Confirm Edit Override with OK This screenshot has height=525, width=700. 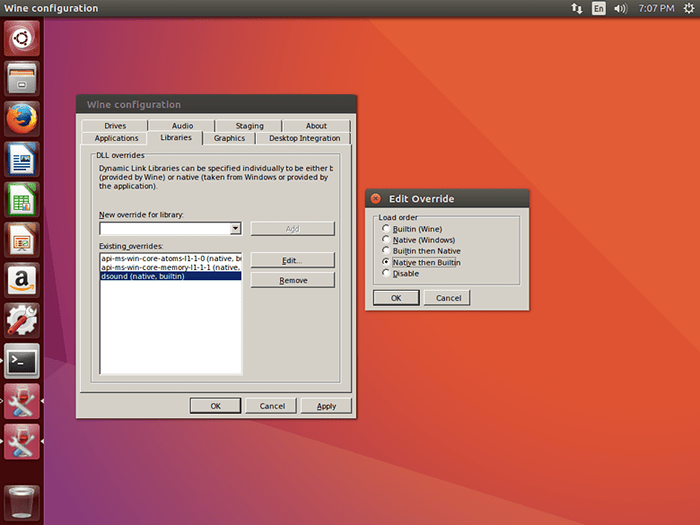coord(396,298)
